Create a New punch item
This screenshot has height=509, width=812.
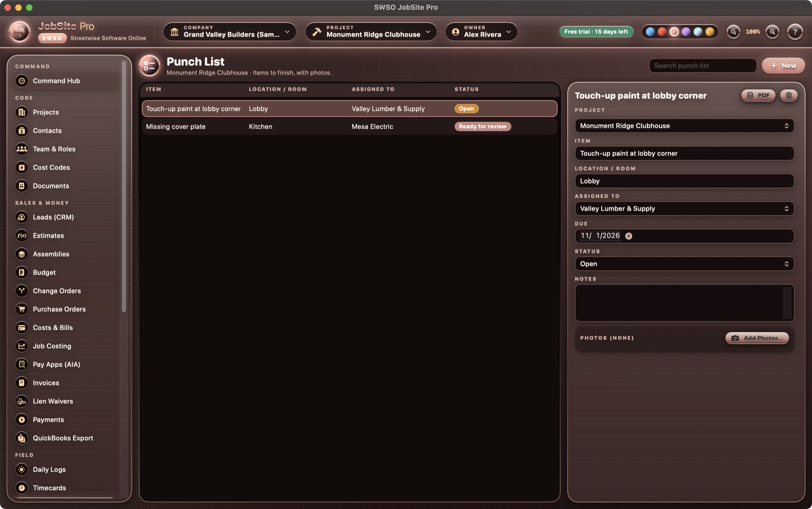click(783, 66)
